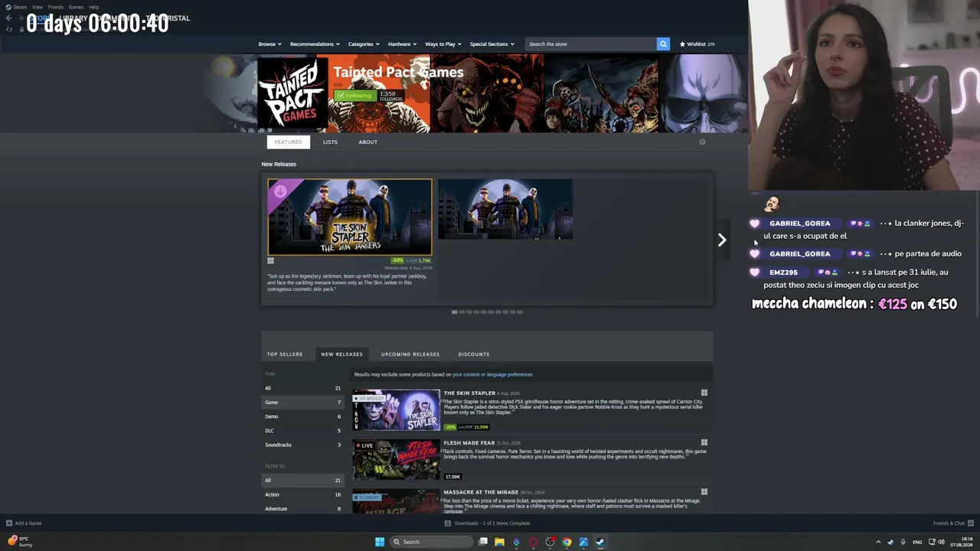Open the Friends & Chat icon
This screenshot has height=551, width=980.
pyautogui.click(x=970, y=523)
